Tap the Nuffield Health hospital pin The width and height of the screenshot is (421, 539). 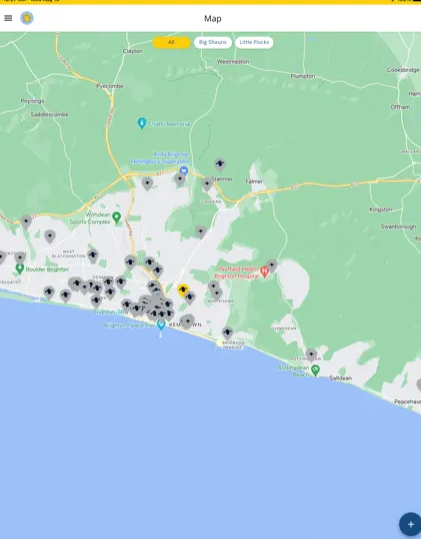click(x=264, y=271)
